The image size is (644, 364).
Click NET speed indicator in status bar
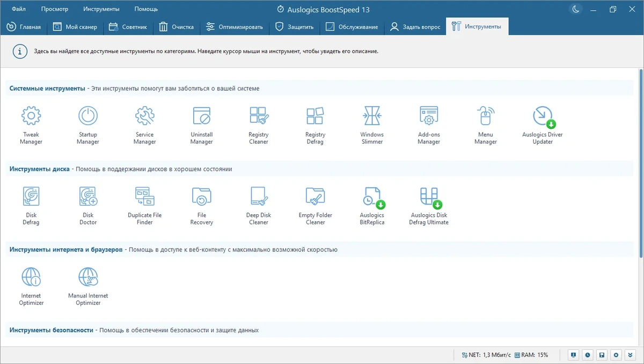(x=486, y=355)
